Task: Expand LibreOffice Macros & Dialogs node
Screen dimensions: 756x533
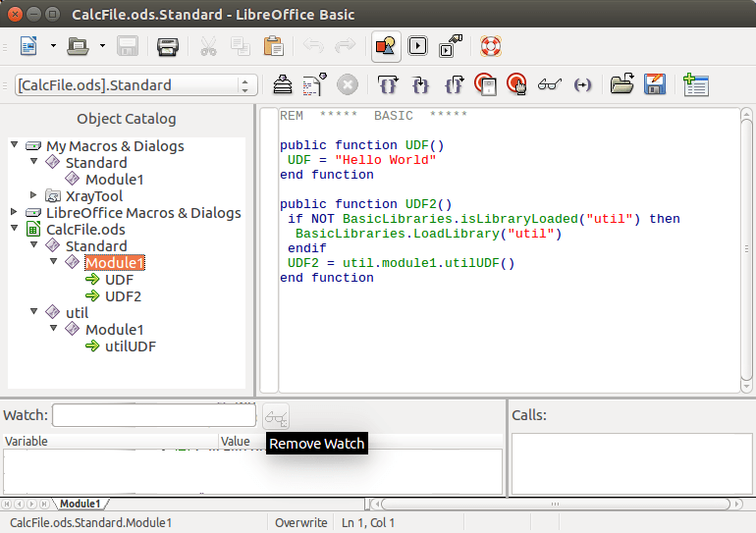Action: (x=14, y=212)
